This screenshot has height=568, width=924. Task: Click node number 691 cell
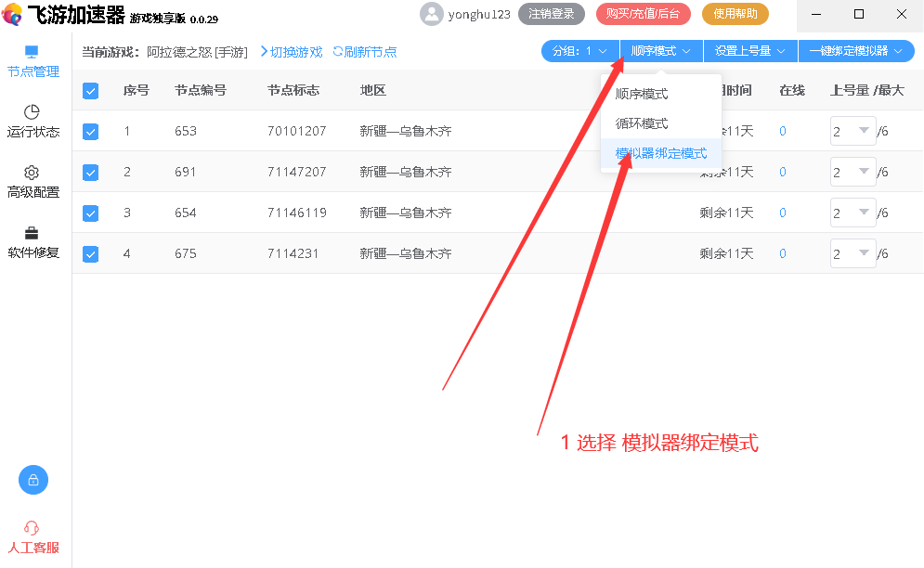[x=186, y=172]
